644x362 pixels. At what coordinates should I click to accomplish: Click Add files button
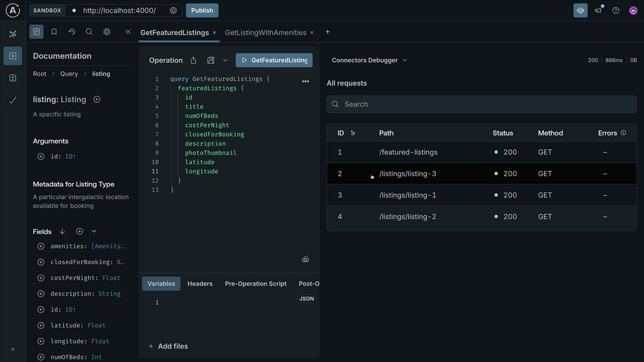tap(168, 347)
